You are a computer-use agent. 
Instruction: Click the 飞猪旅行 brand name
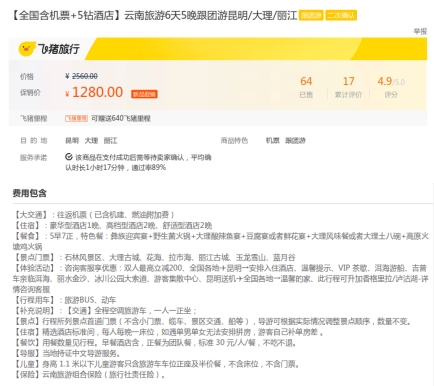(59, 49)
